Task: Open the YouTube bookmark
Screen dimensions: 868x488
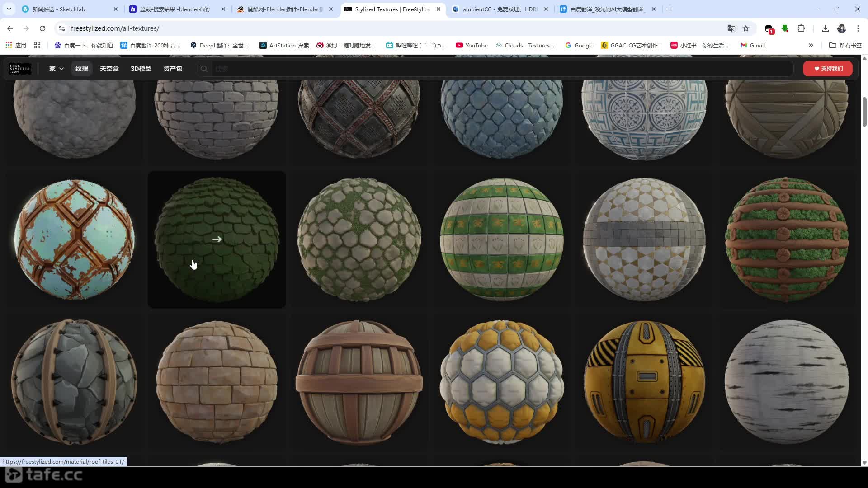Action: [472, 45]
